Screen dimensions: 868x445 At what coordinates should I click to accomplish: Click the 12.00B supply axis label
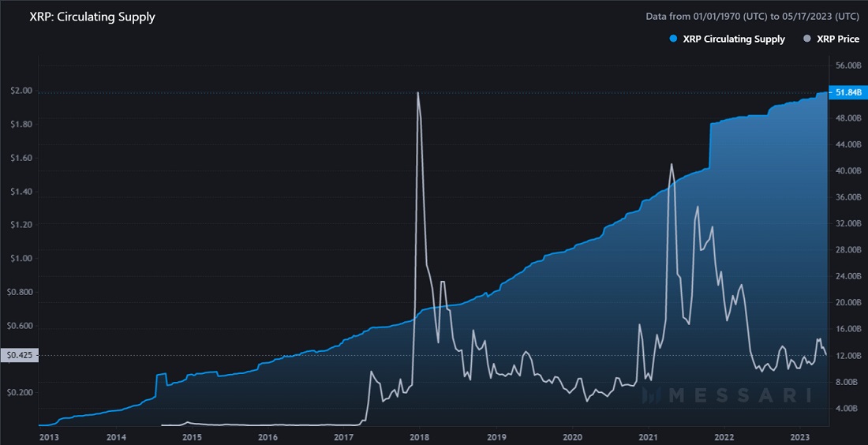pos(848,355)
